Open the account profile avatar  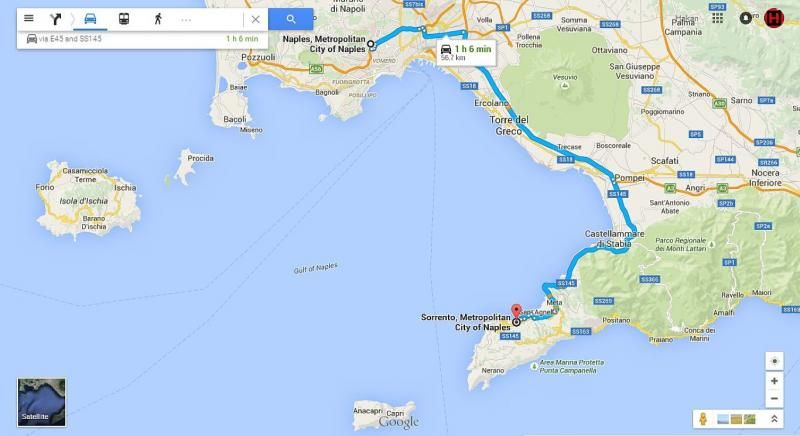tap(774, 18)
